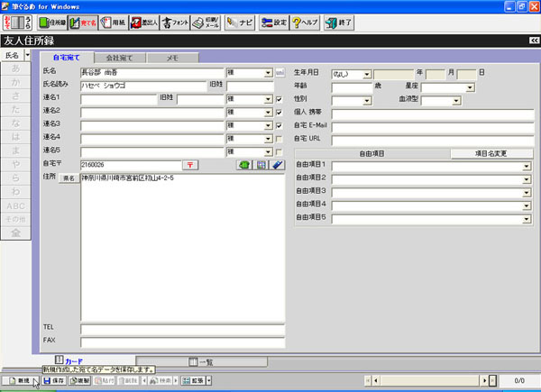Open the 印刷/メール print toolbar button

(206, 23)
